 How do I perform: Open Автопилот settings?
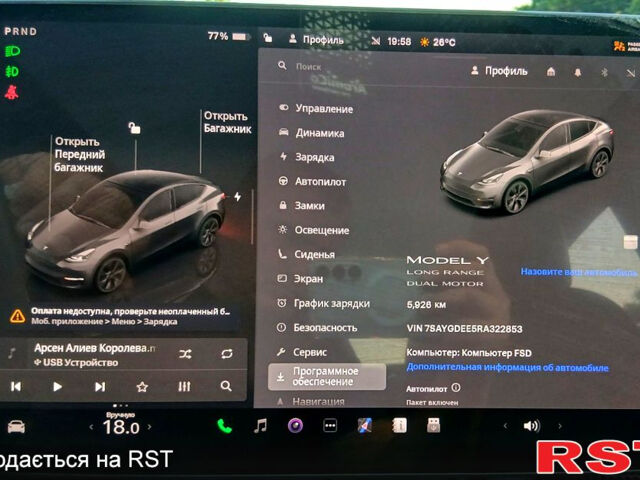pos(312,182)
